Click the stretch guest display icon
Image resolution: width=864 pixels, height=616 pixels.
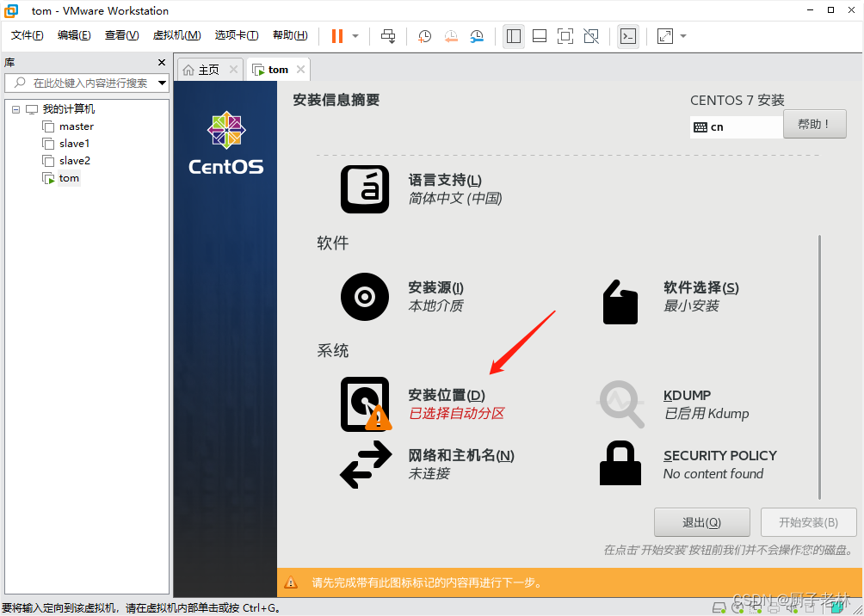[665, 36]
